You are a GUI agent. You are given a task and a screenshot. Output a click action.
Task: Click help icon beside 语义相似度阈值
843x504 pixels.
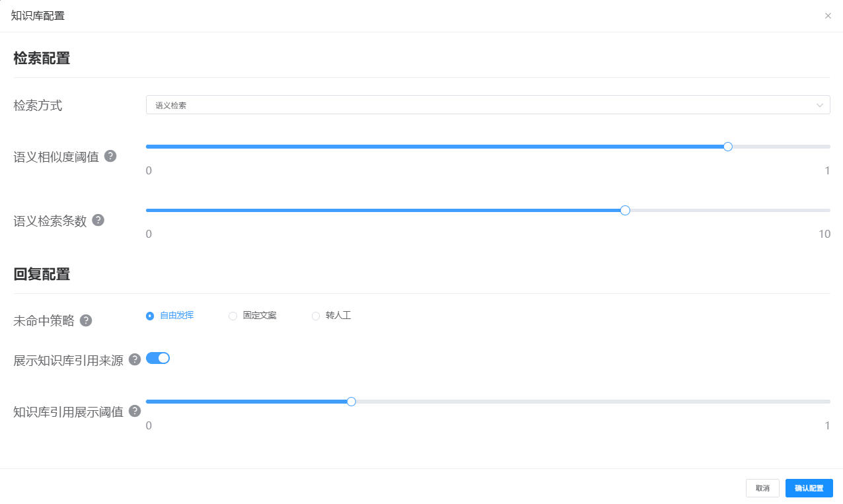coord(110,156)
